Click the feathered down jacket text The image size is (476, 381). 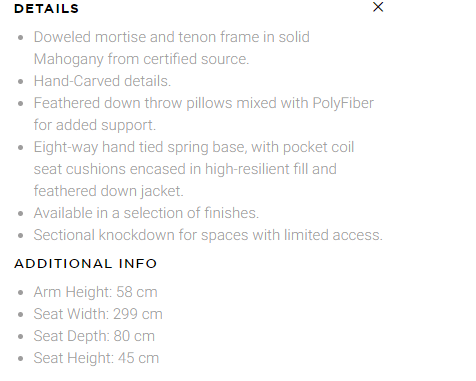click(109, 191)
